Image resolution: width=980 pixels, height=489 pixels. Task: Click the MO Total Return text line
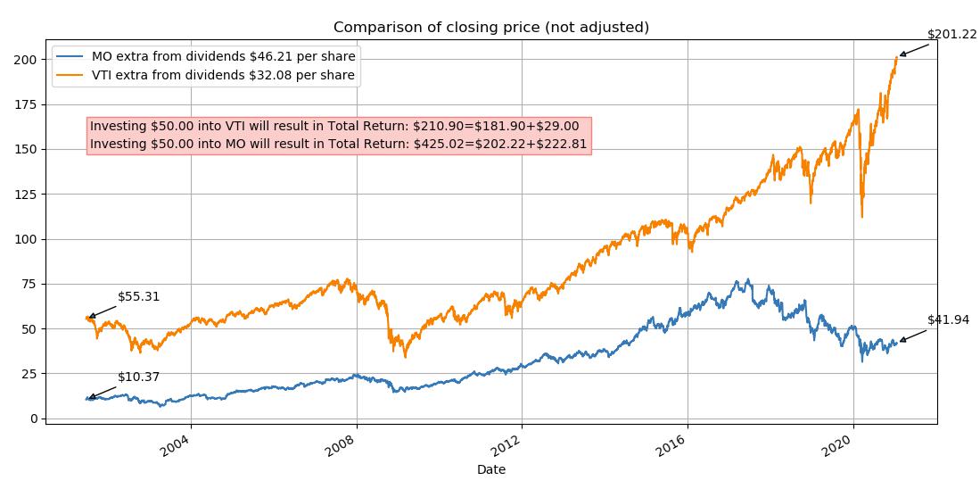pos(338,145)
